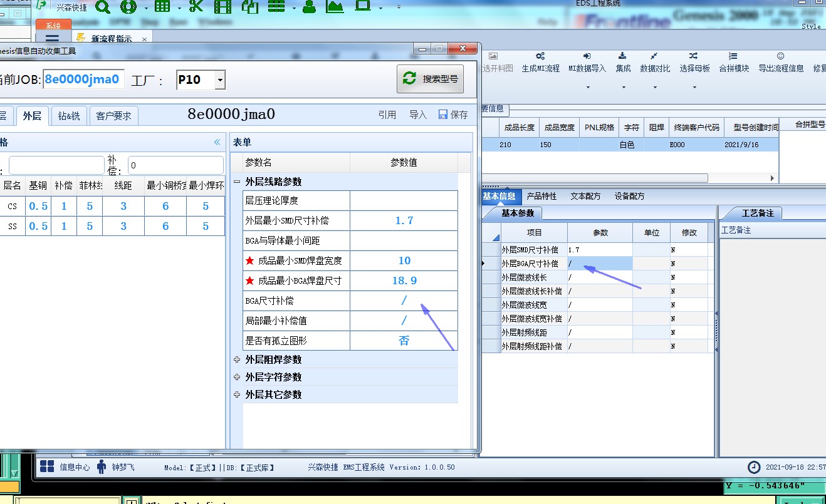Switch to the 钻&铣 tab
This screenshot has height=504, width=826.
[69, 116]
